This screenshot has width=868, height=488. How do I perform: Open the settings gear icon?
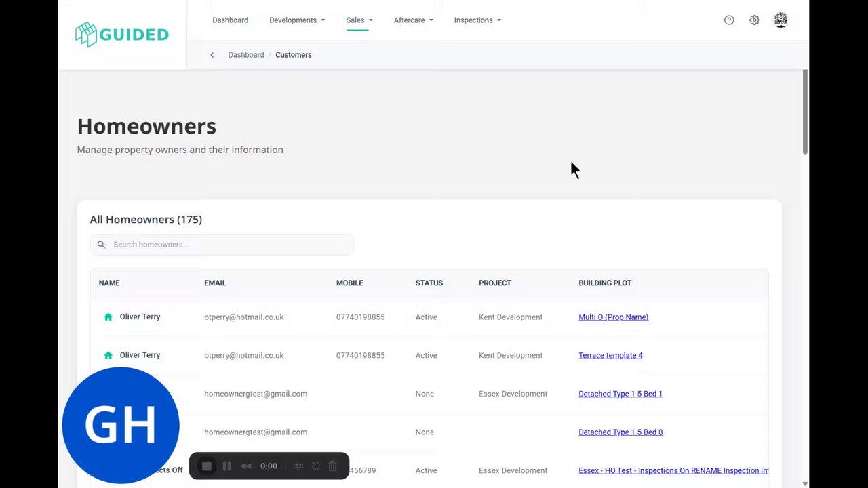click(x=754, y=20)
